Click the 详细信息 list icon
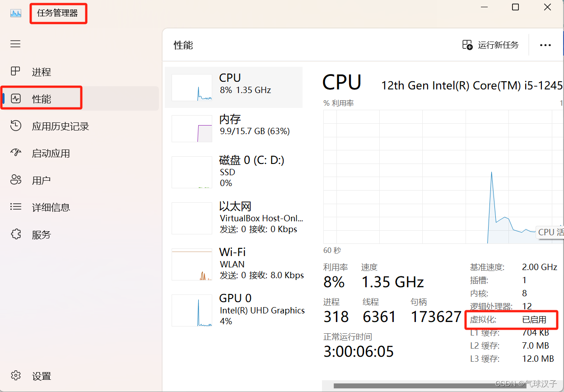The image size is (564, 392). click(16, 207)
